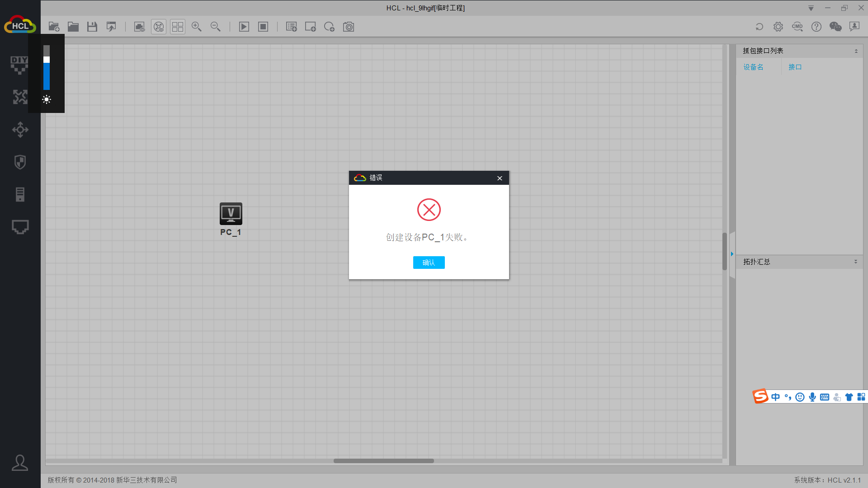Viewport: 868px width, 488px height.
Task: Start all devices with play button
Action: coord(244,27)
